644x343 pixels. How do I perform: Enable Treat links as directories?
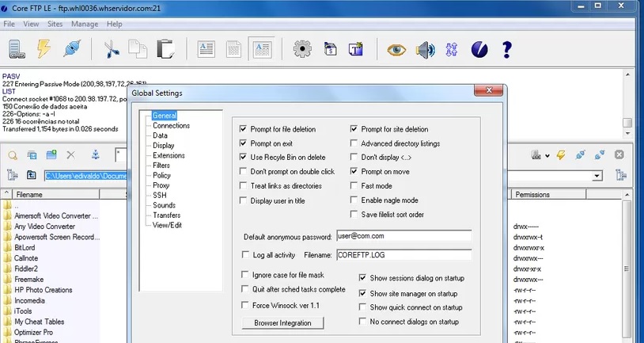click(243, 186)
